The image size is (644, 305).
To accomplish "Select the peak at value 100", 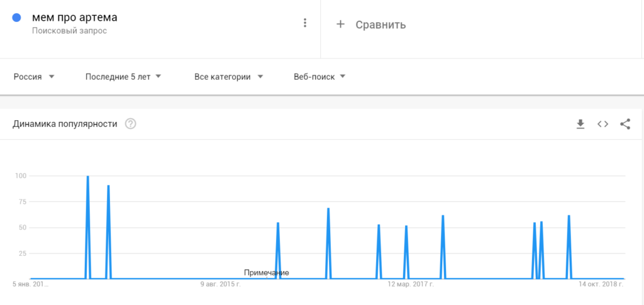I will 88,177.
